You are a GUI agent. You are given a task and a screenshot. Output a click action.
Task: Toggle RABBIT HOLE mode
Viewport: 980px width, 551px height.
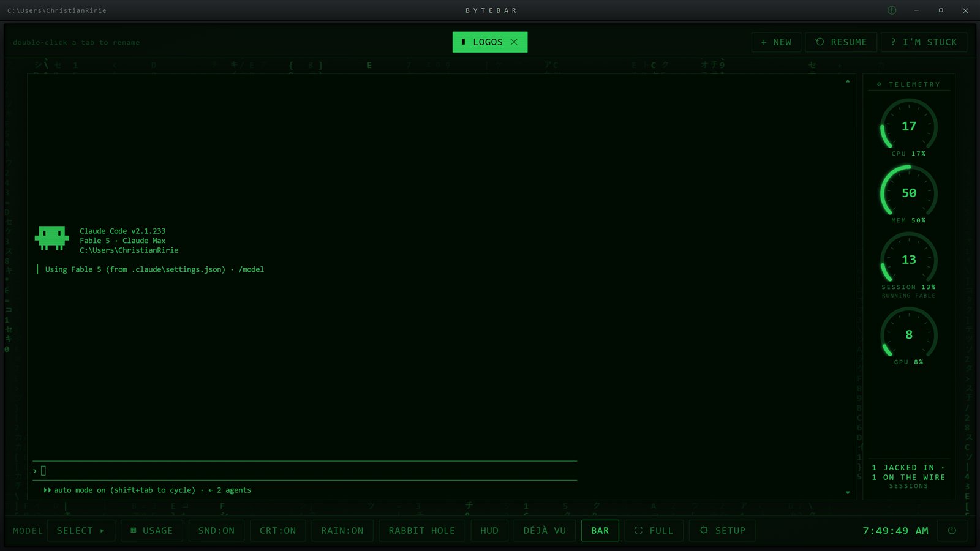(x=422, y=531)
